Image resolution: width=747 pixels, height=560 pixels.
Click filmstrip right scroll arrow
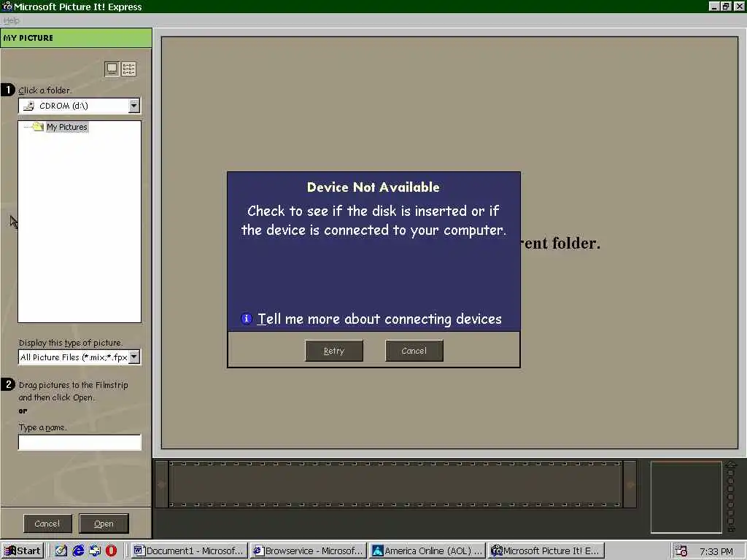coord(630,484)
